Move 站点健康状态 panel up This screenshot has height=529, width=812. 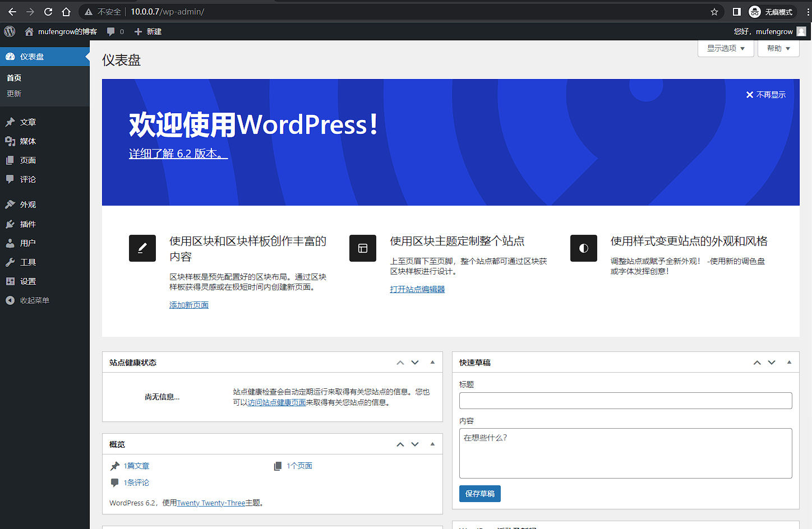400,363
